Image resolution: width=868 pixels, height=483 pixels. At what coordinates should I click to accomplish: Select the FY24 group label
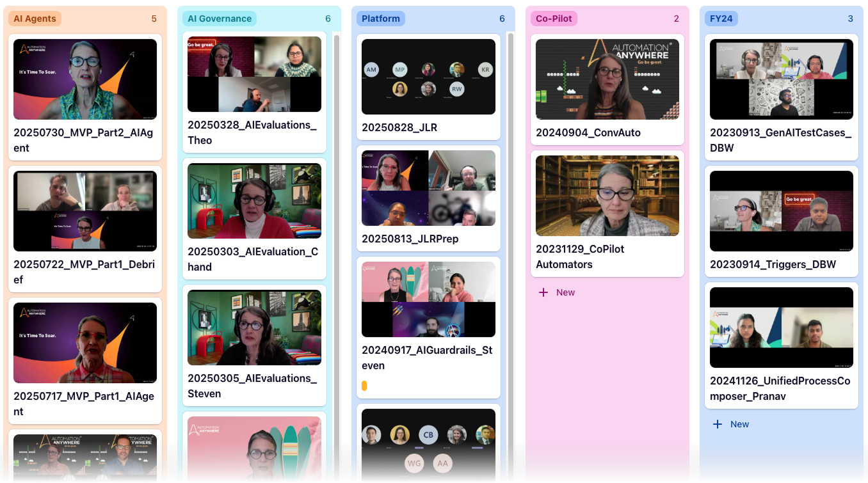point(721,19)
